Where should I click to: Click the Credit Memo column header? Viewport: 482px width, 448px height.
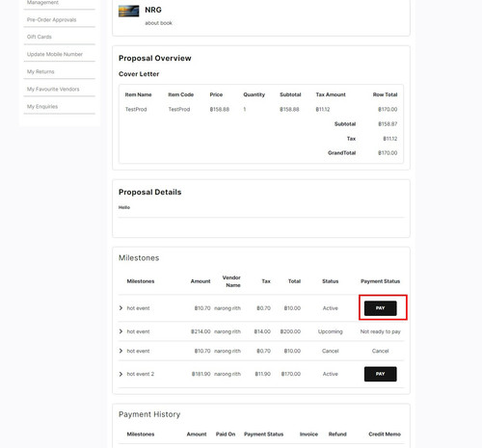pos(385,435)
